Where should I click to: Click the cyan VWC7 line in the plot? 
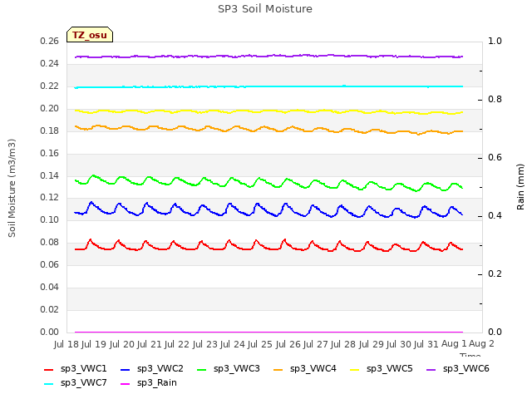pyautogui.click(x=268, y=86)
